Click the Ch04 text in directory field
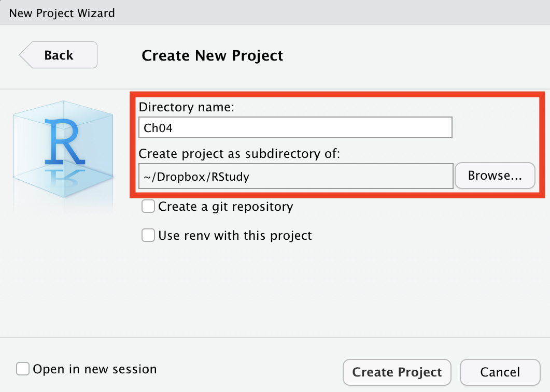Image resolution: width=550 pixels, height=392 pixels. 158,128
